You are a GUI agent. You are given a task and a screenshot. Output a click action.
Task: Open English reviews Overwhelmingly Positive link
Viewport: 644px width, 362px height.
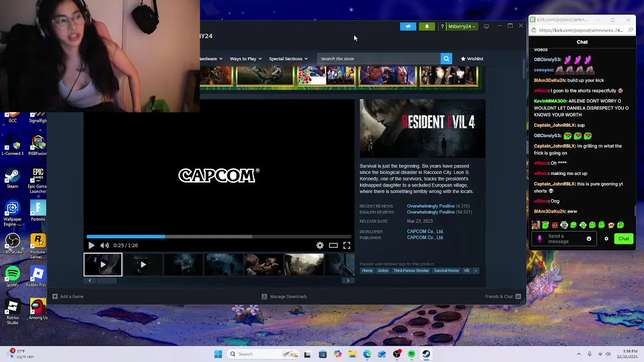click(431, 212)
